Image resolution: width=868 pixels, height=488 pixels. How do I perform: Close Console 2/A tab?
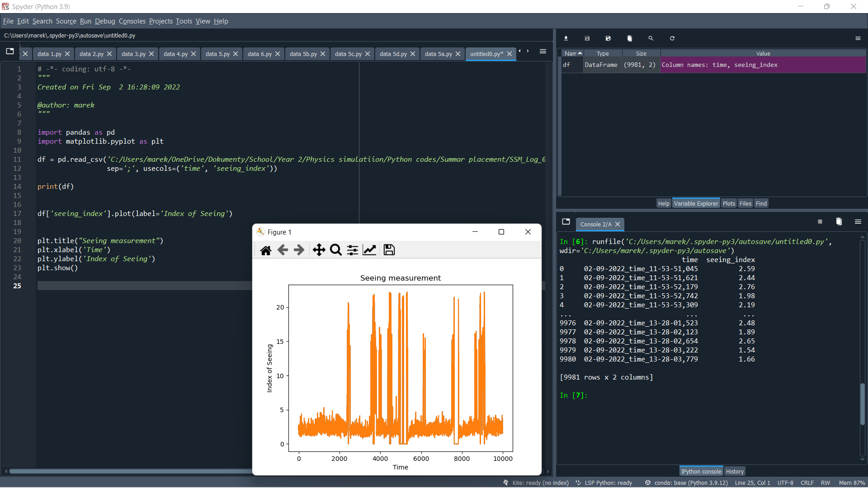618,225
